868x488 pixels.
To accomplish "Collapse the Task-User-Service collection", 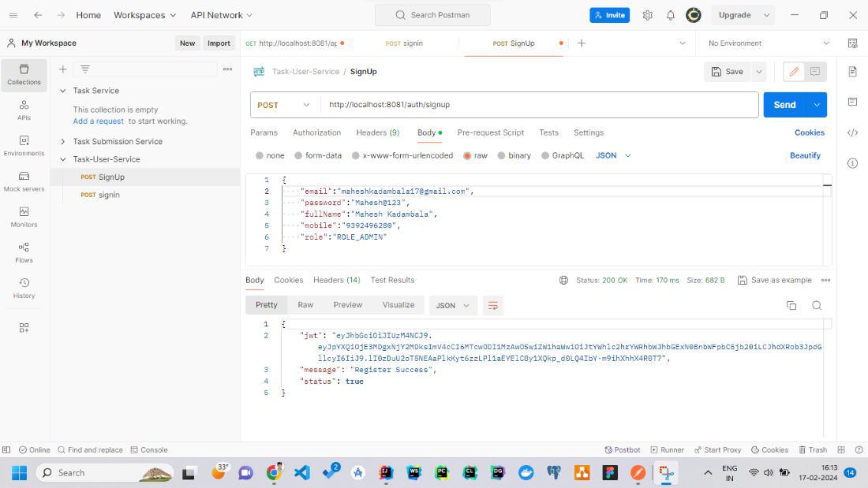I will coord(62,159).
